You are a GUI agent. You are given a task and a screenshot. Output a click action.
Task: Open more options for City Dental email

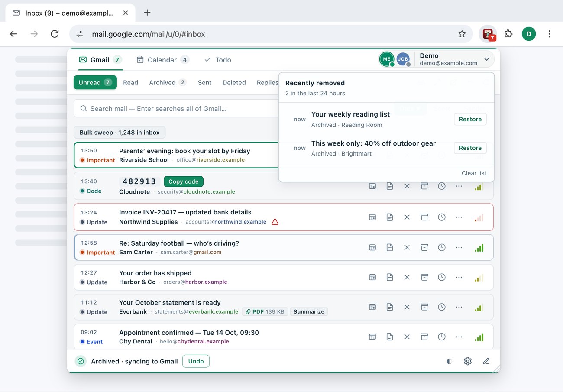[x=459, y=337]
